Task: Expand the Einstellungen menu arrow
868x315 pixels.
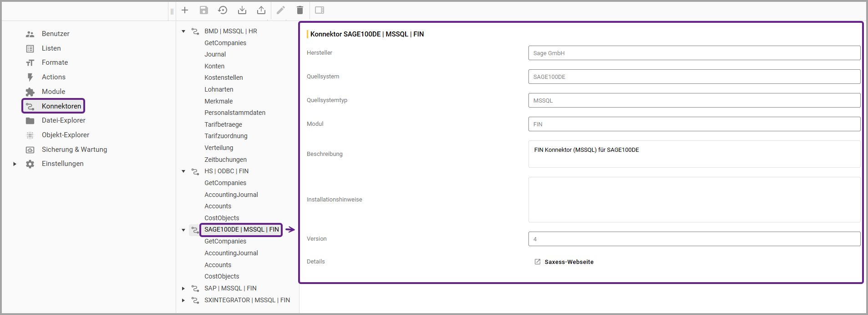Action: (15, 164)
